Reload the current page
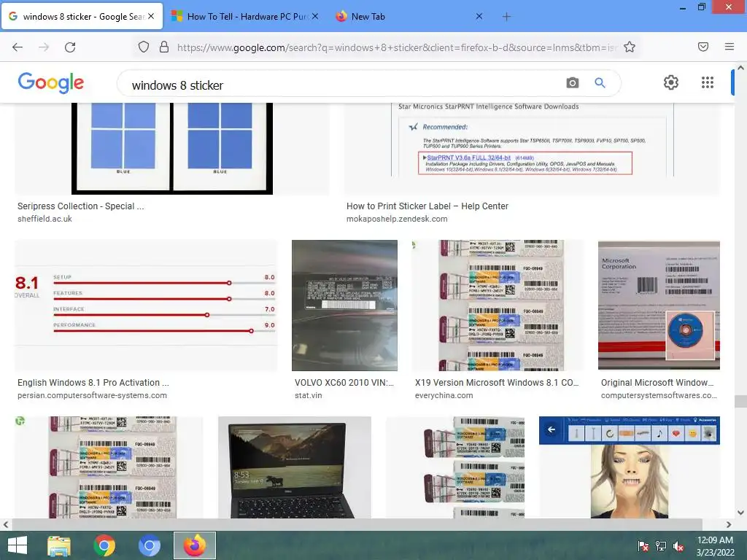Viewport: 747px width, 560px height. (70, 47)
